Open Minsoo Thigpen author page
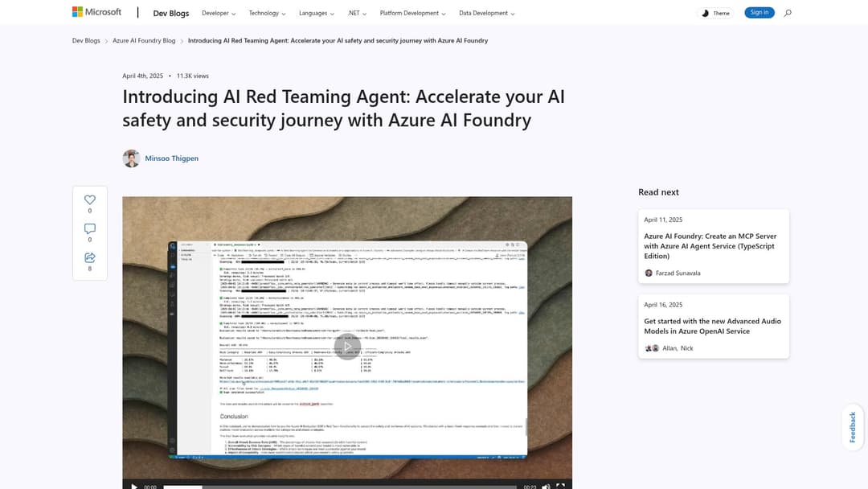Image resolution: width=868 pixels, height=489 pixels. [x=172, y=158]
